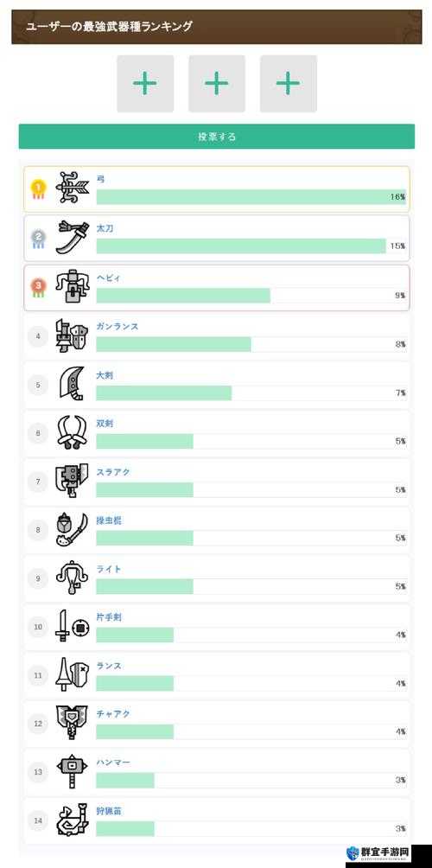Click the hunting horn (狩猟笛) icon

pyautogui.click(x=72, y=820)
